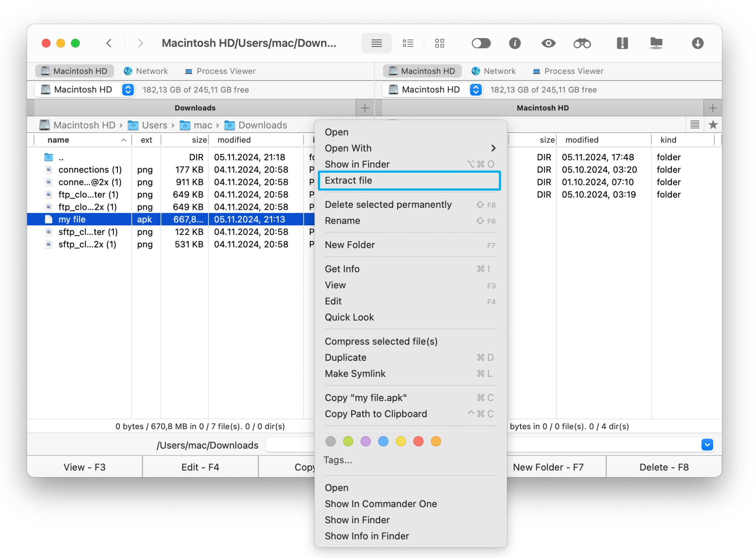The image size is (756, 558).
Task: Open the downloads manager icon
Action: (698, 43)
